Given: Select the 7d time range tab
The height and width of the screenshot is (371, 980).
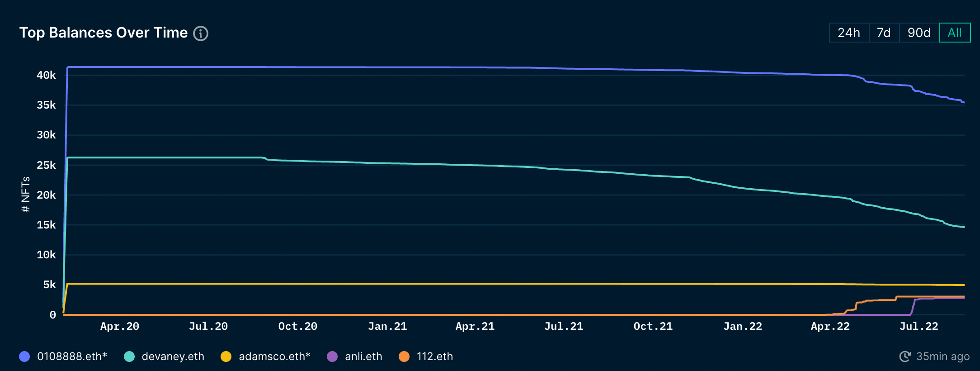Looking at the screenshot, I should point(884,33).
